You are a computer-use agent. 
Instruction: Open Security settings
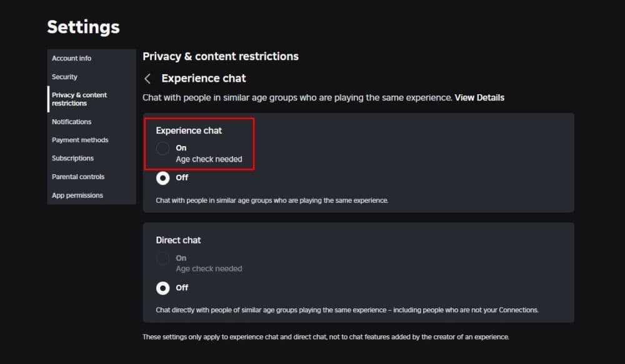pos(65,77)
